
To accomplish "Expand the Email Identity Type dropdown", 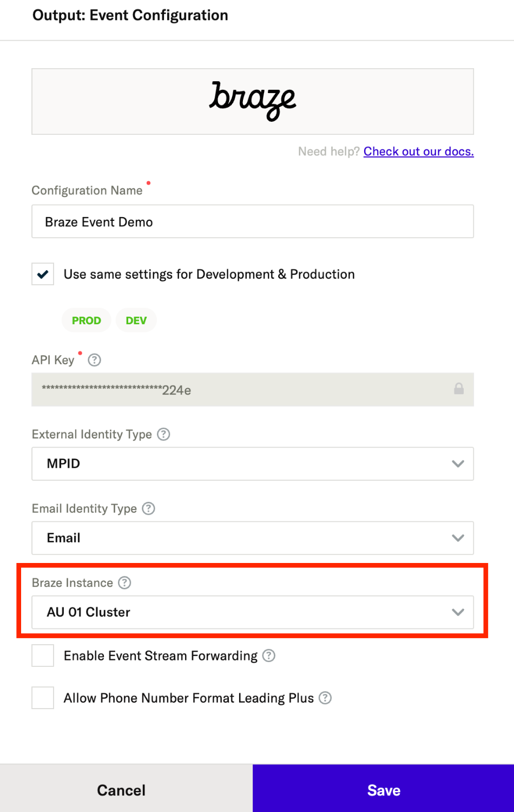I will 253,538.
